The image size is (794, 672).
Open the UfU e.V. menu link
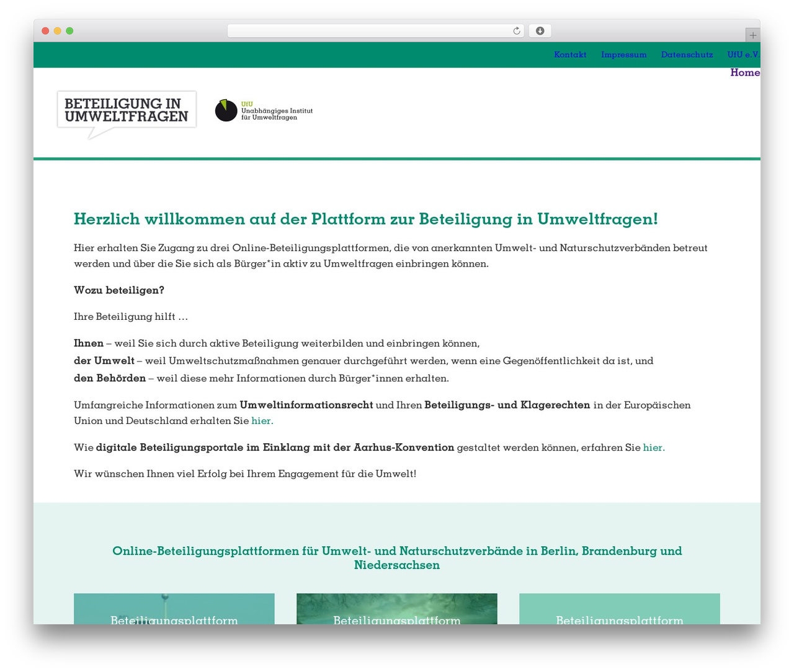click(744, 55)
